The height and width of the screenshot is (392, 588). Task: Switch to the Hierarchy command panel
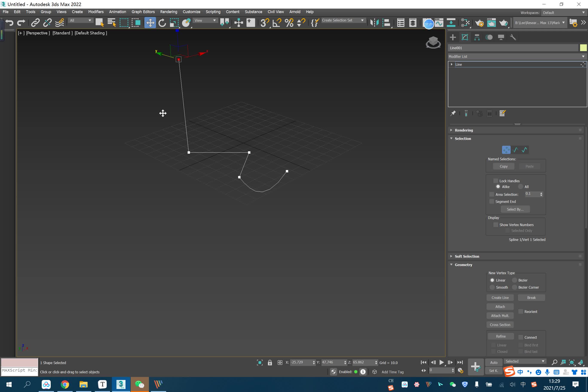(x=477, y=37)
